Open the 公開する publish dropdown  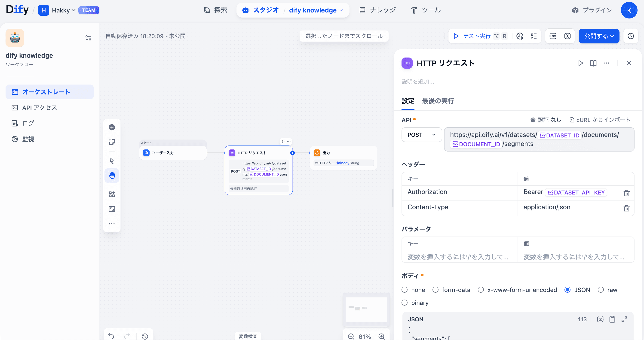pos(599,36)
